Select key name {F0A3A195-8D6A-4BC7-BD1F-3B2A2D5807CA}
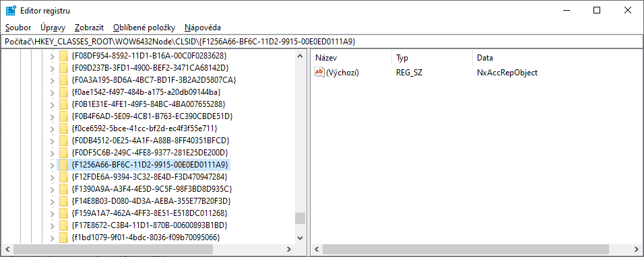Screen dimensions: 644x257 point(154,80)
